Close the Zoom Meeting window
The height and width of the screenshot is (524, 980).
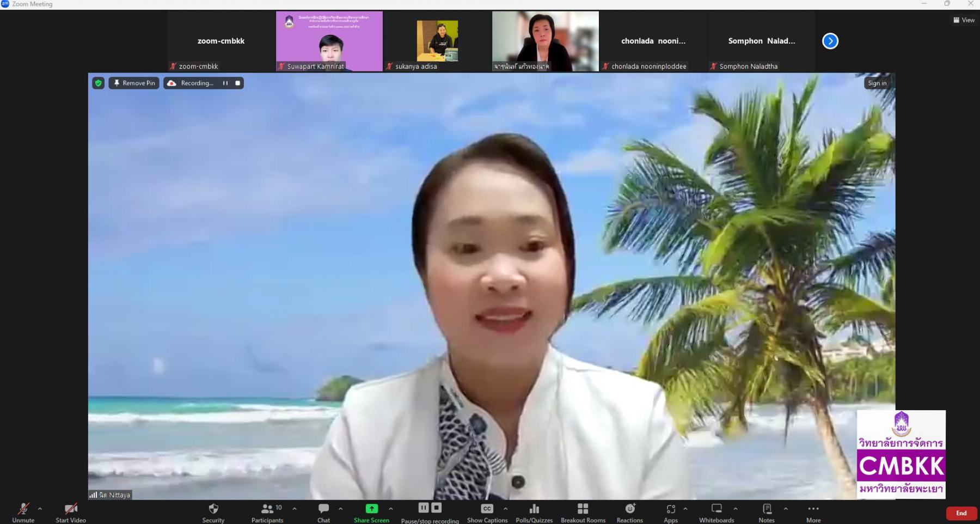pos(970,4)
